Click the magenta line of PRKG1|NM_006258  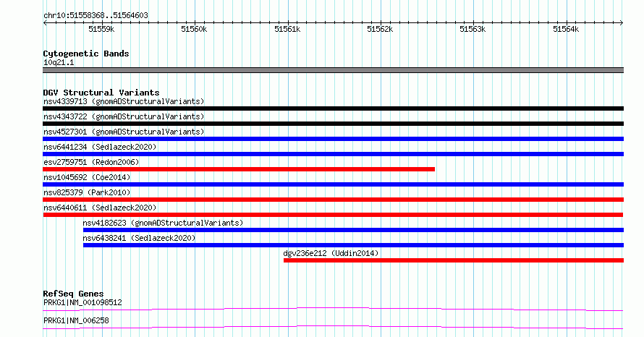(x=333, y=327)
